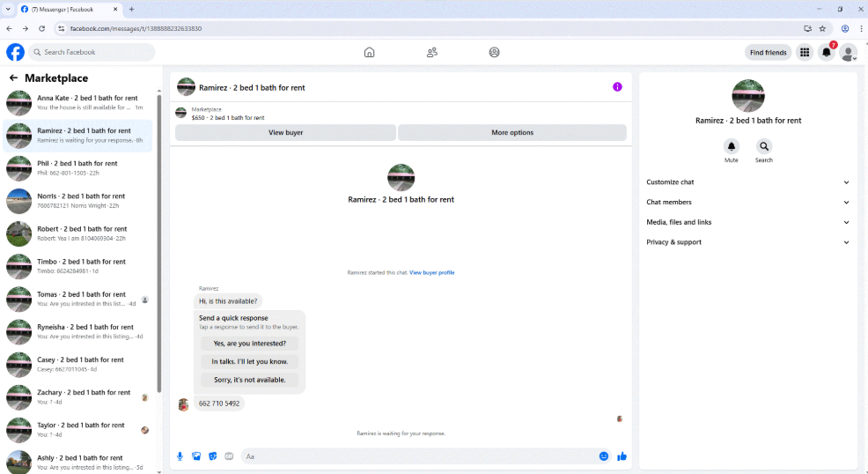Open the Facebook logo home link
Image resolution: width=868 pixels, height=474 pixels.
pyautogui.click(x=16, y=52)
